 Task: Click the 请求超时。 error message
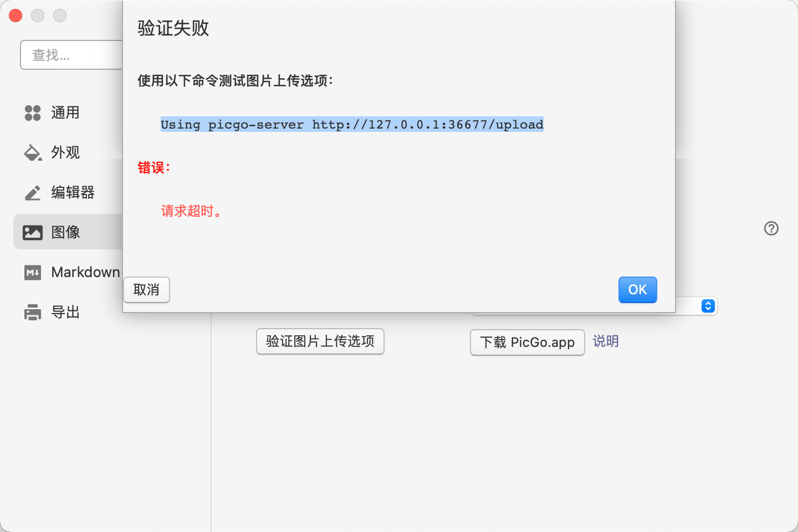click(192, 211)
